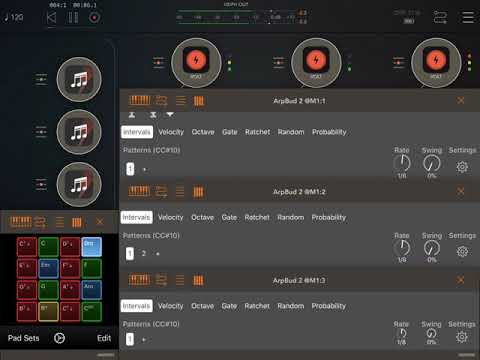Close the chord pad panel
480x360 pixels.
point(100,222)
